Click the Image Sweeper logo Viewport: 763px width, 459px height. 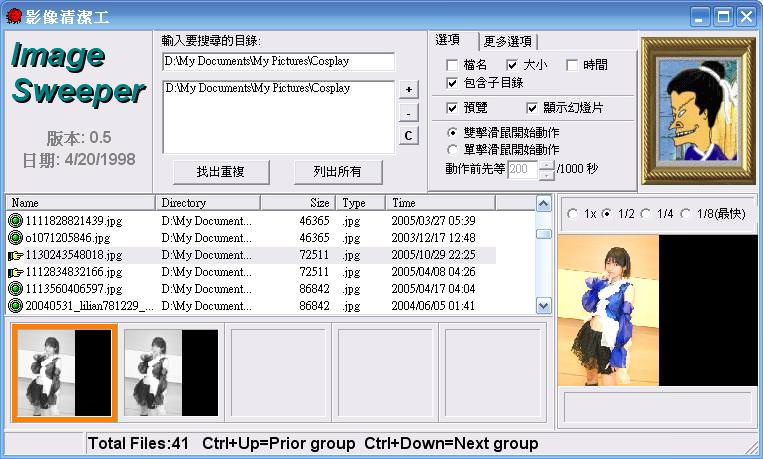tap(78, 73)
